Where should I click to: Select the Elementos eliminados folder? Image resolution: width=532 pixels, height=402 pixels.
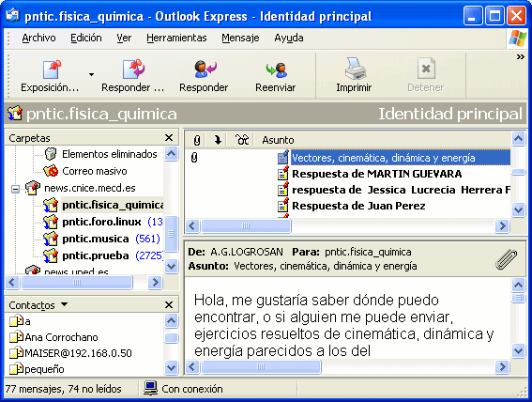pyautogui.click(x=109, y=154)
